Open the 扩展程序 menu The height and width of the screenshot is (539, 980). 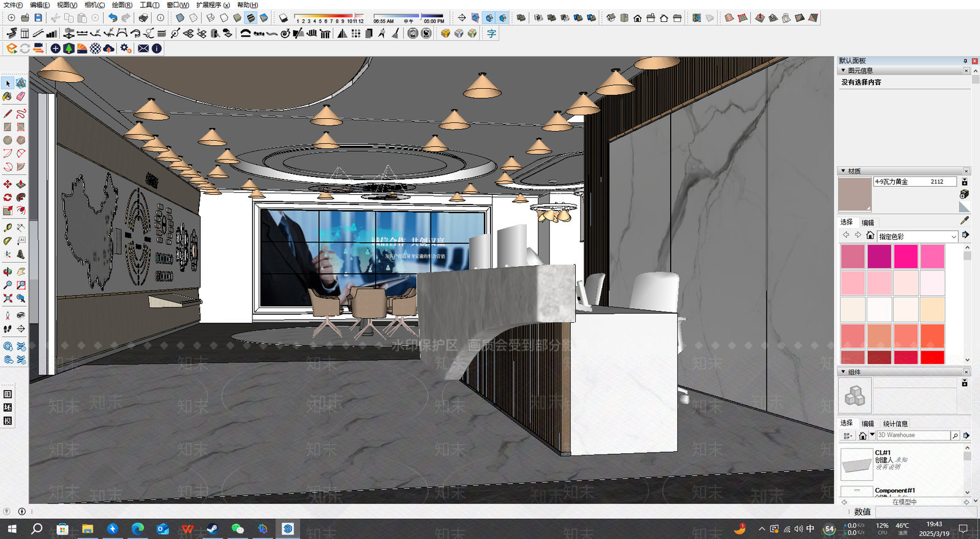point(213,5)
